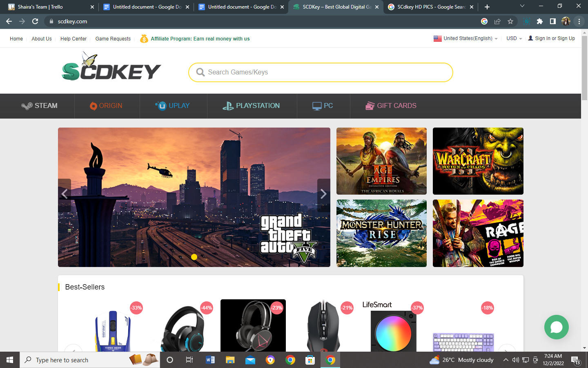Open the weather widget 26°C
The height and width of the screenshot is (368, 588).
461,360
